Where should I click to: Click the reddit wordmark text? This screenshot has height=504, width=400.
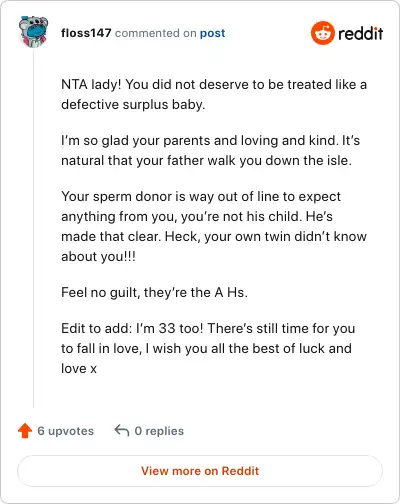click(x=361, y=33)
